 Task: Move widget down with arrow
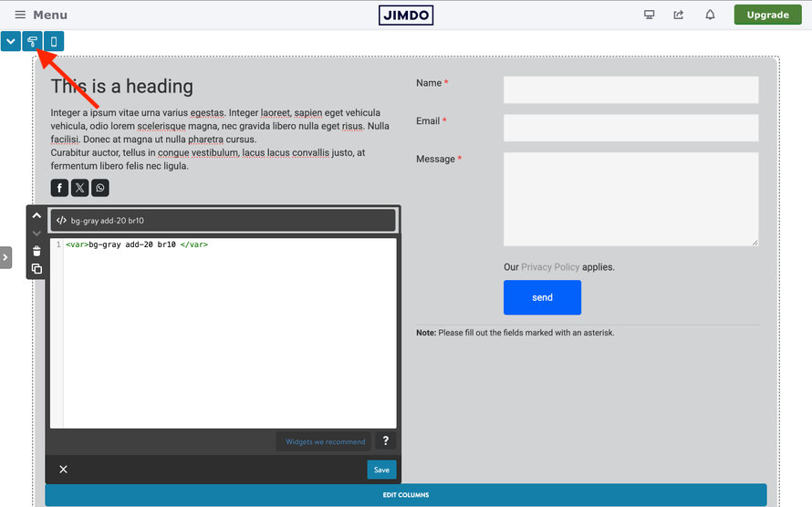36,233
